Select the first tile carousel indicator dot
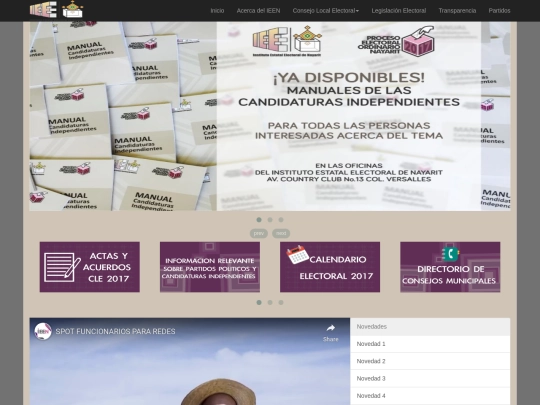 pos(259,302)
